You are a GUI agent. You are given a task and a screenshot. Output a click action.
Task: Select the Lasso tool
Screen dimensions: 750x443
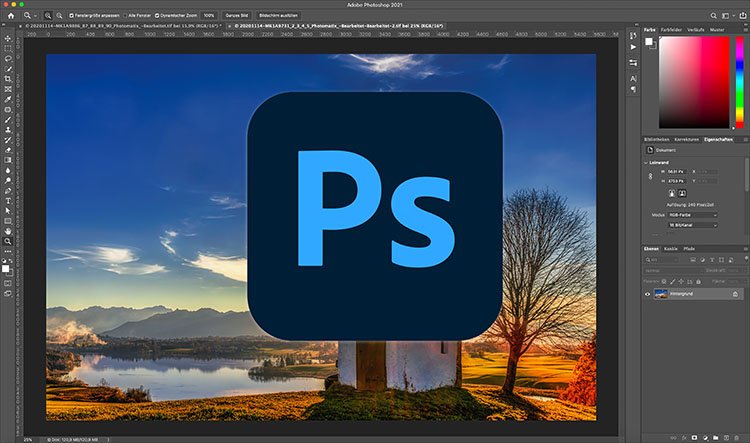(x=8, y=58)
